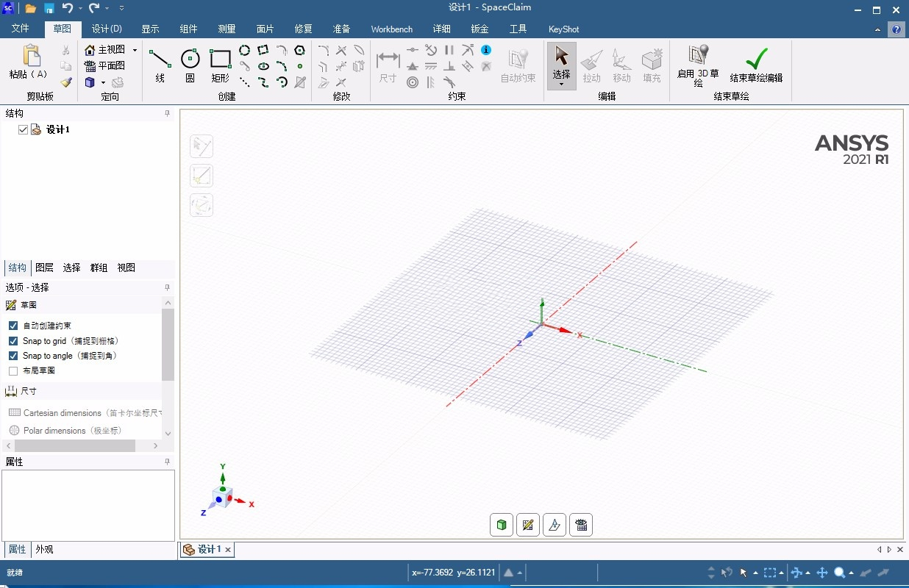Disable Snap to grid checkbox
Viewport: 909px width, 588px height.
13,341
